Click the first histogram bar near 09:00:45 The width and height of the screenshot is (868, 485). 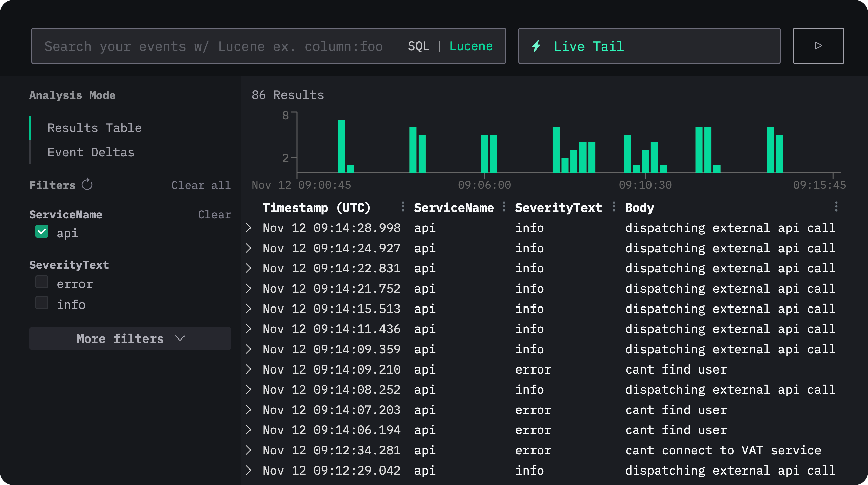341,146
